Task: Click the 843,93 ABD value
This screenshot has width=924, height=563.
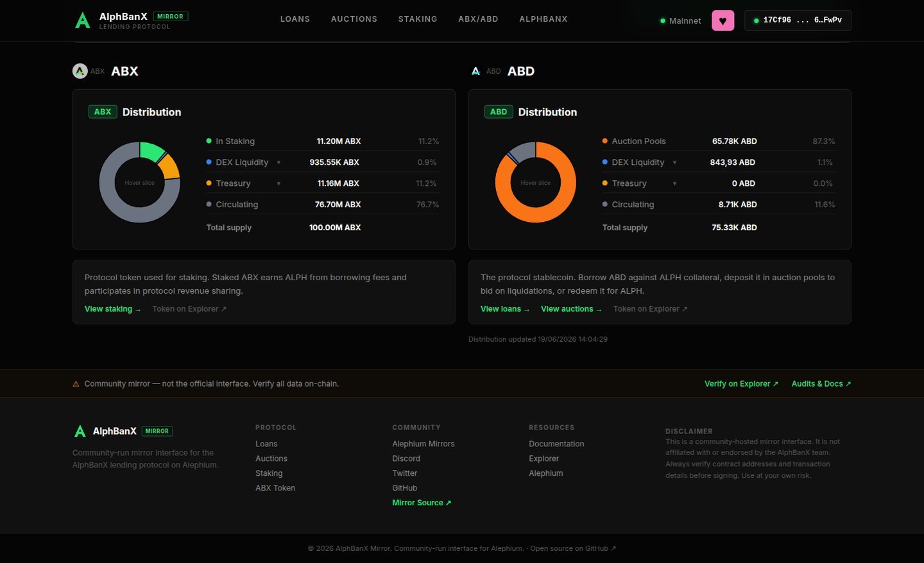Action: (x=733, y=162)
